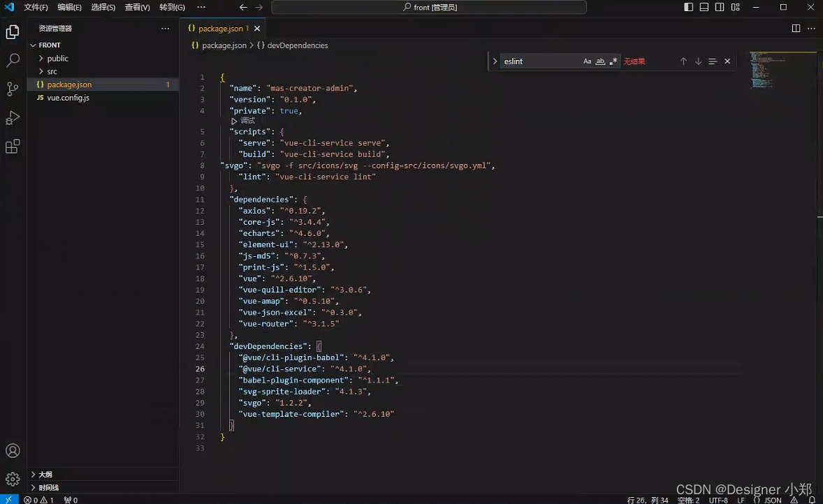
Task: Change the UTF-8 encoding status item
Action: tap(718, 500)
